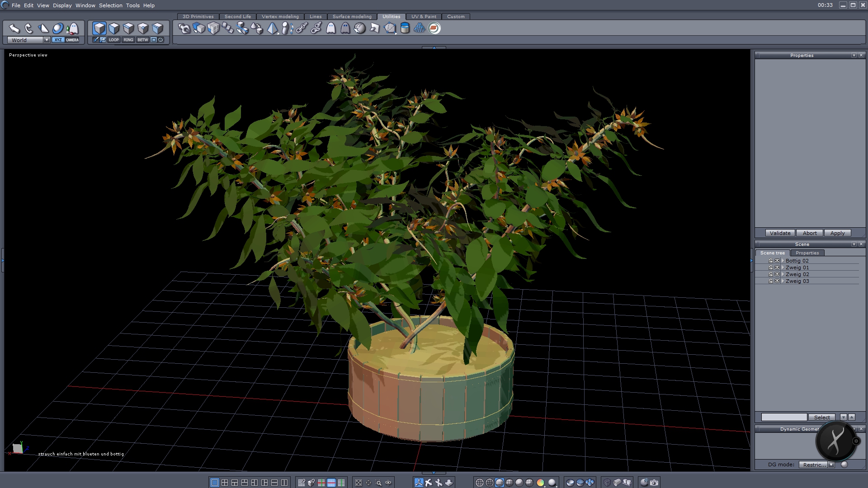Screen dimensions: 868x488
Task: Open the DG mode dropdown
Action: (x=831, y=465)
